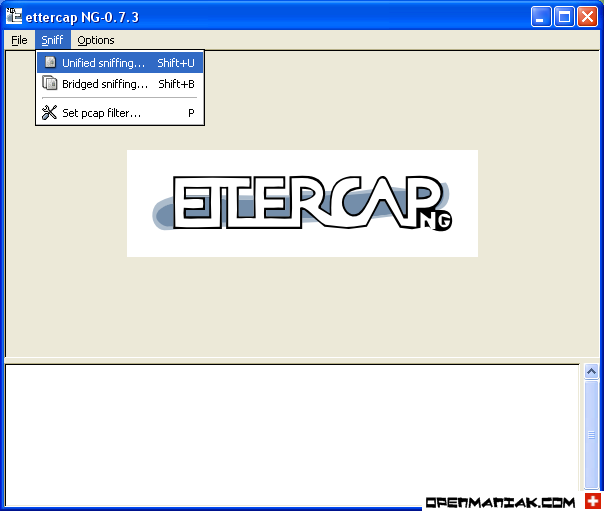Click the Unified sniffing network card icon
This screenshot has height=511, width=604.
(x=50, y=62)
